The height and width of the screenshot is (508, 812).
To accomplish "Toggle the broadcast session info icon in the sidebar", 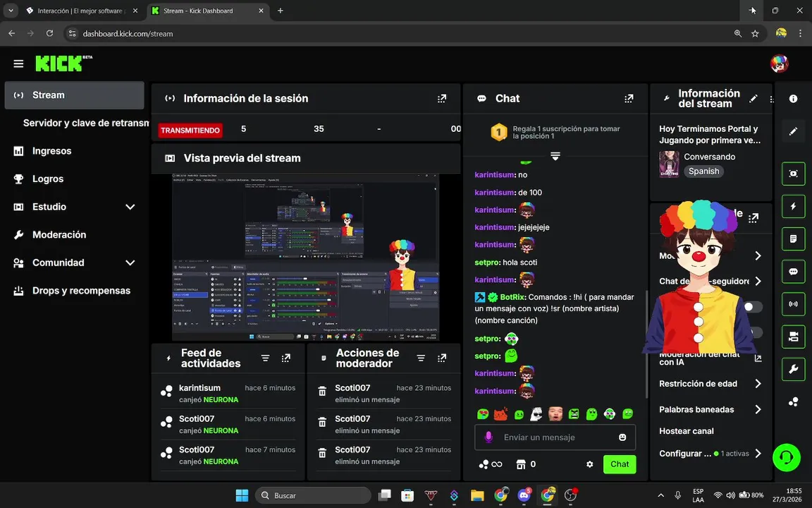I will point(793,304).
